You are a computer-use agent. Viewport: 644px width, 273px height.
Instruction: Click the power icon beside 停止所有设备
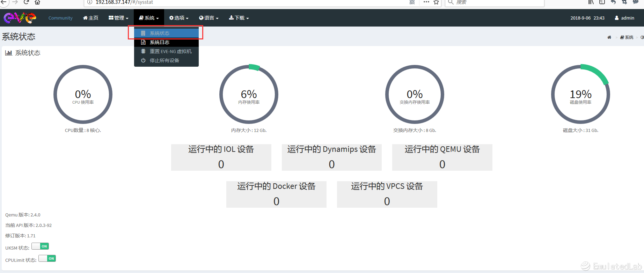(x=143, y=60)
